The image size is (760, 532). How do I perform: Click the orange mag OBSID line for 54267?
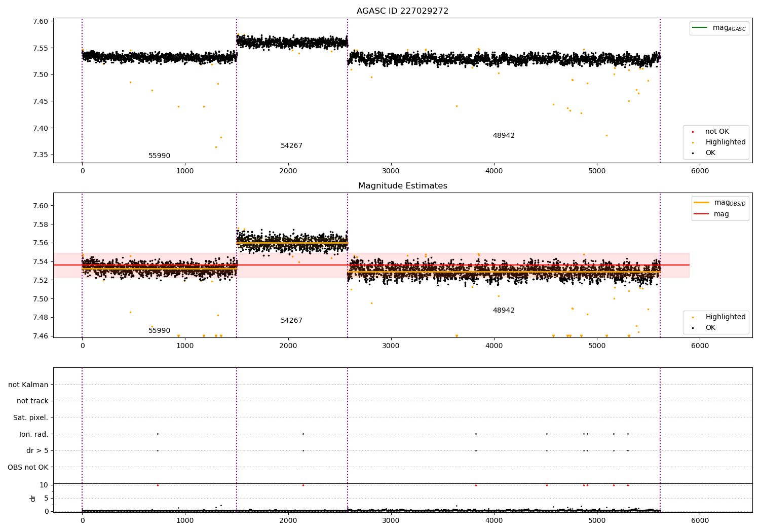(x=292, y=243)
